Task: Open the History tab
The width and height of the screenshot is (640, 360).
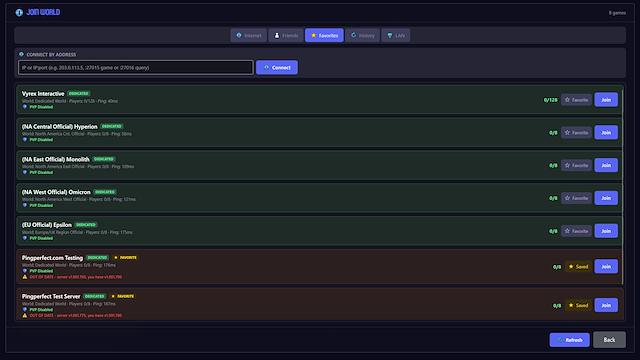Action: click(x=362, y=36)
